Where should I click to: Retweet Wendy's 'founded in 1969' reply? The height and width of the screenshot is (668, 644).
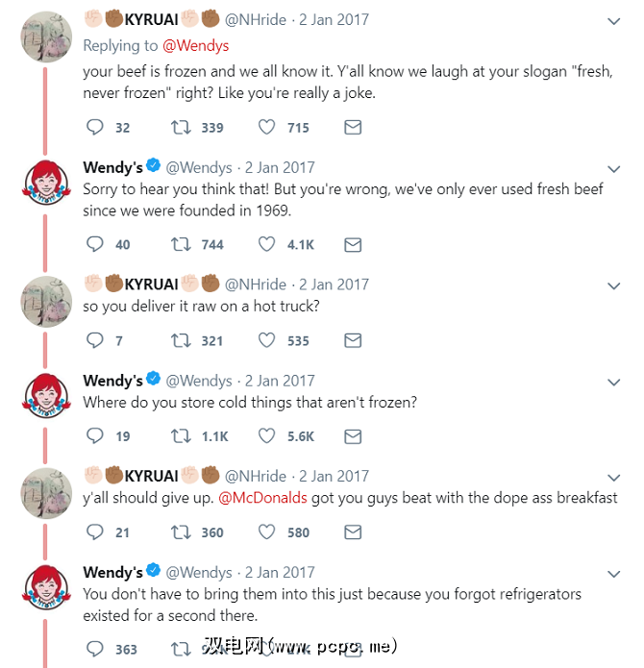[x=180, y=244]
